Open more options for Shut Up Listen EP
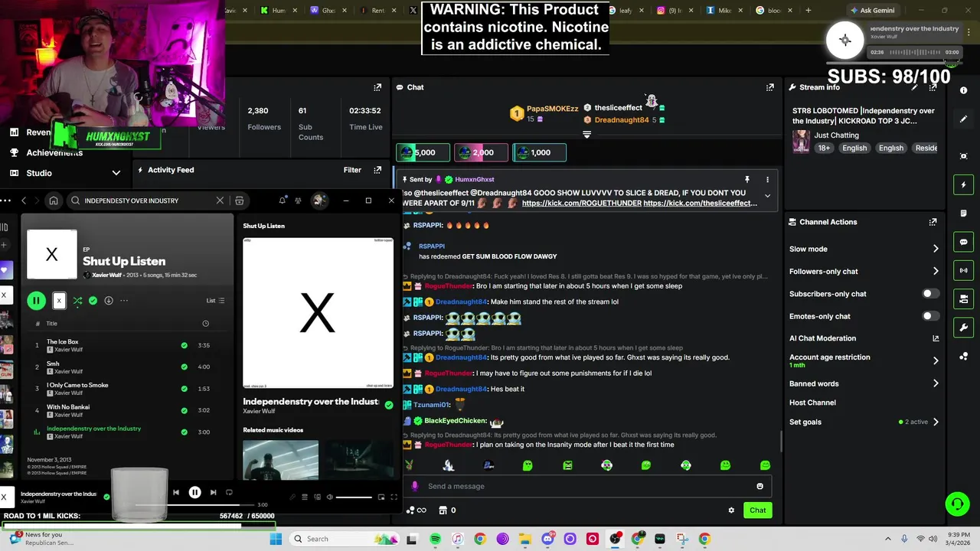The height and width of the screenshot is (551, 980). [124, 301]
